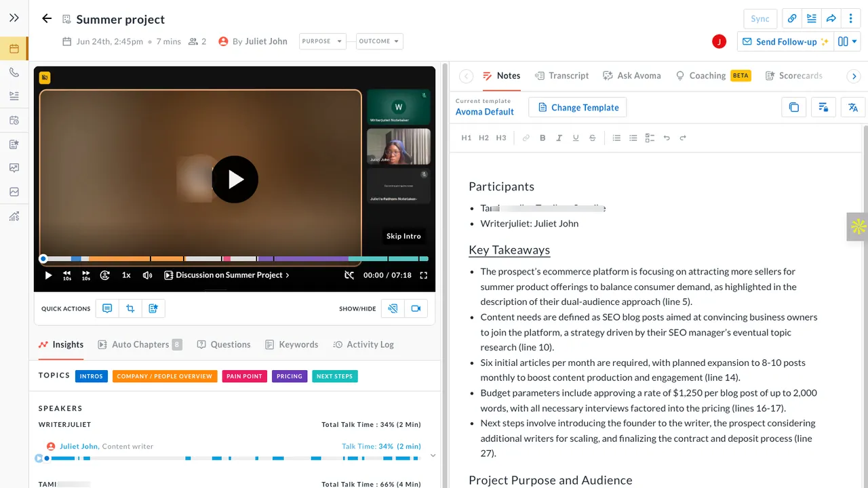Open the 1x playback speed selector

coord(126,275)
